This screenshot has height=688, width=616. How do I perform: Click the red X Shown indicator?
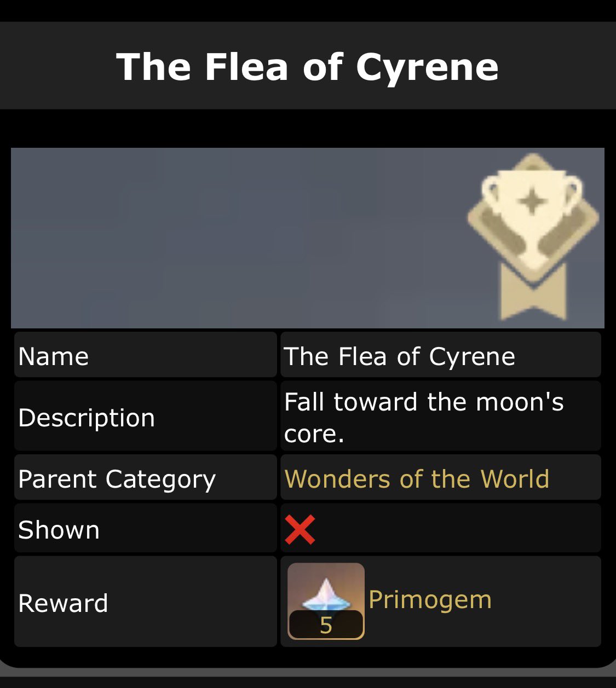pos(300,530)
